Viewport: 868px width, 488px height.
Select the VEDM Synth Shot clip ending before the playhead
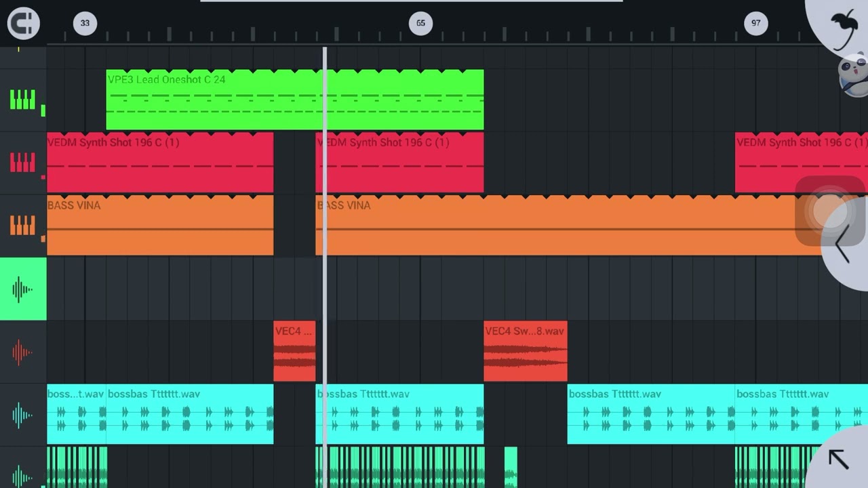click(160, 163)
